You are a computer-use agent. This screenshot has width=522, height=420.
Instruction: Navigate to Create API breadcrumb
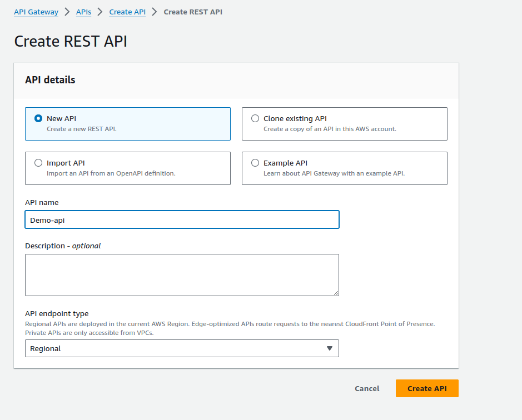(127, 12)
